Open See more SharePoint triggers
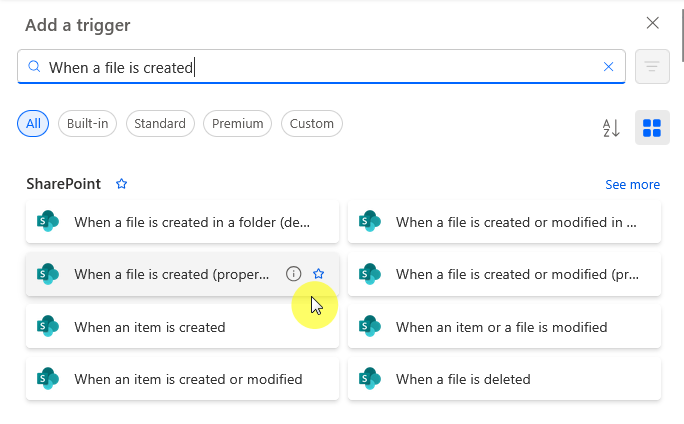Image resolution: width=684 pixels, height=424 pixels. [x=632, y=185]
